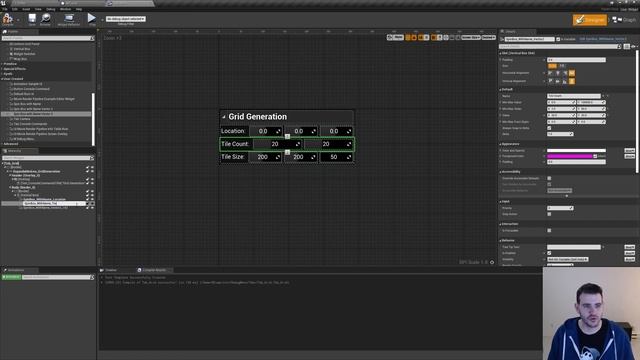Open the debug filter dropdown
This screenshot has width=640, height=360.
pos(126,19)
